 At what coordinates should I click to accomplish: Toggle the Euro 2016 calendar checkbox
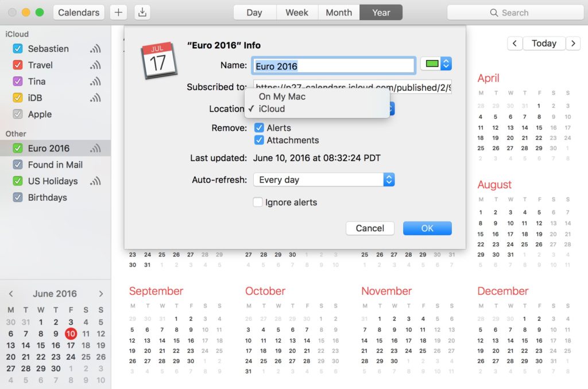tap(18, 149)
